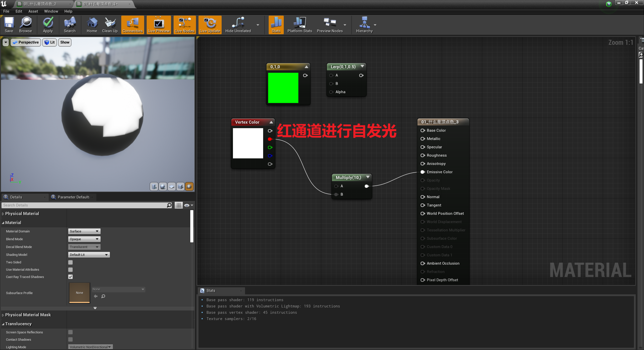
Task: Click the Search Details field
Action: 86,205
